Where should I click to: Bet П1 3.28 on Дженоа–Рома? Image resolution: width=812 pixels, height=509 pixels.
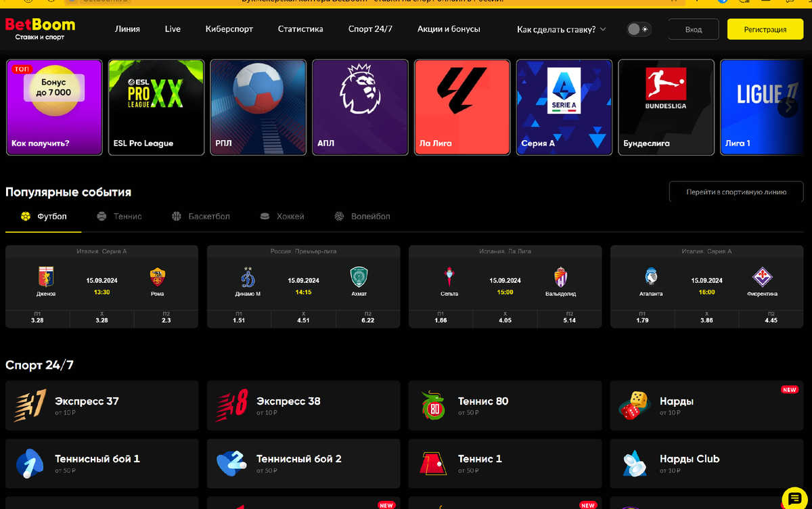(x=37, y=317)
